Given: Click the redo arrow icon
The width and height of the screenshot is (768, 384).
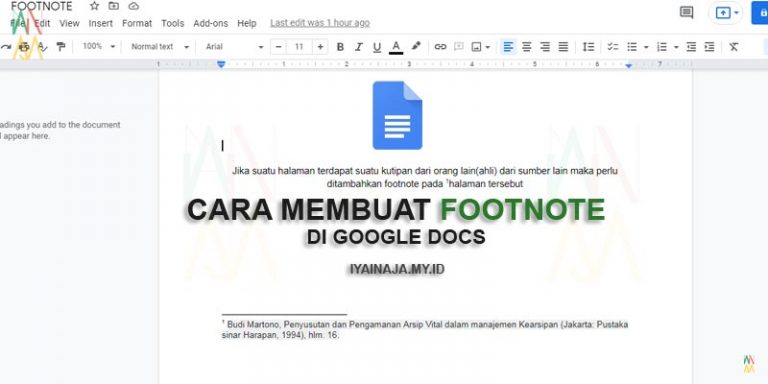Looking at the screenshot, I should point(5,47).
